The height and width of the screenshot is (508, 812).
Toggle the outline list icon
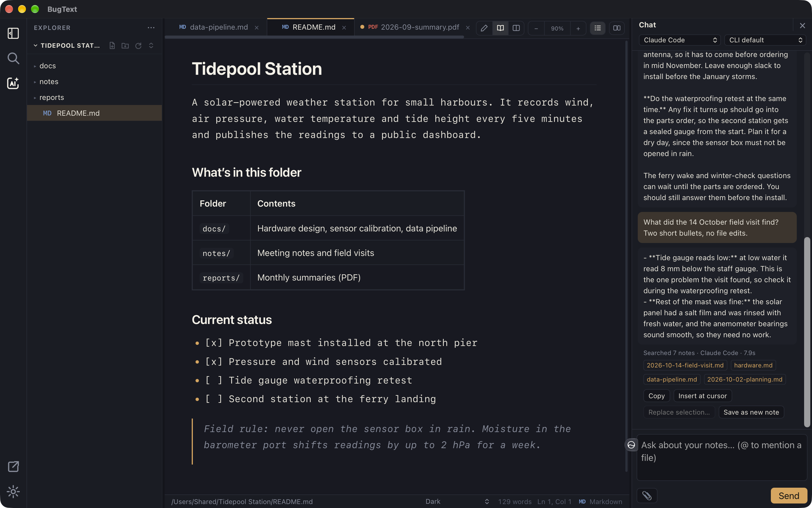click(x=598, y=28)
